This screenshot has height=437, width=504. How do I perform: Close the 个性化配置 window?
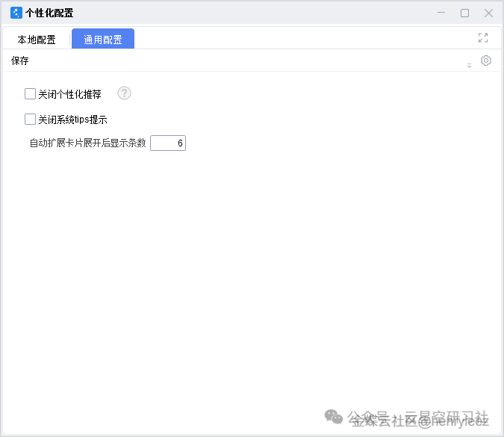488,13
